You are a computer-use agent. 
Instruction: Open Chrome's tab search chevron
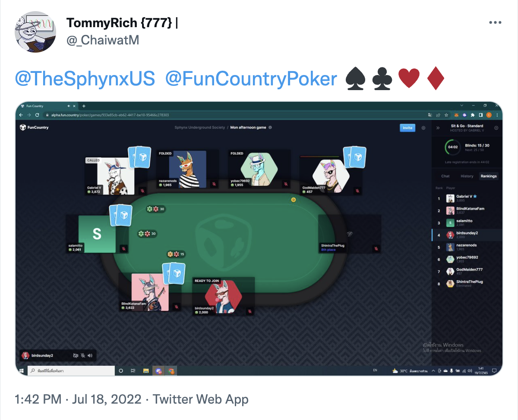click(462, 106)
